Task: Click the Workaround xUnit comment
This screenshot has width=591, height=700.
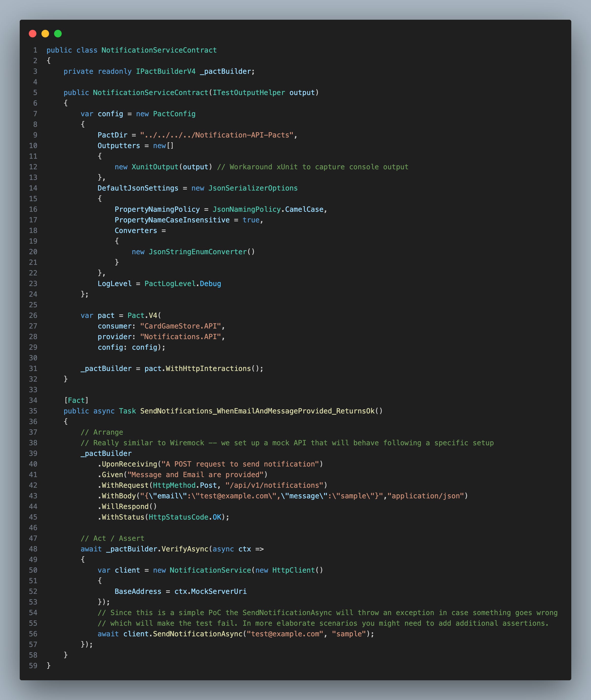Action: [313, 167]
